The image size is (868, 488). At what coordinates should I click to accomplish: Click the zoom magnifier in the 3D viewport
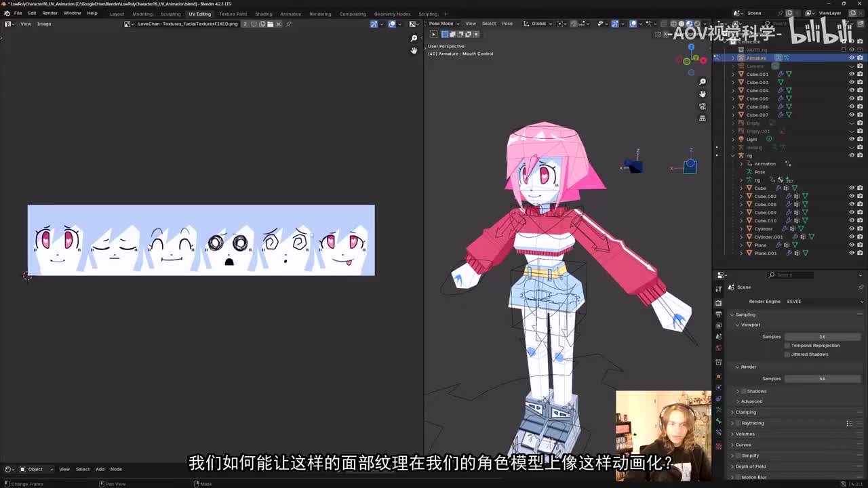coord(703,81)
